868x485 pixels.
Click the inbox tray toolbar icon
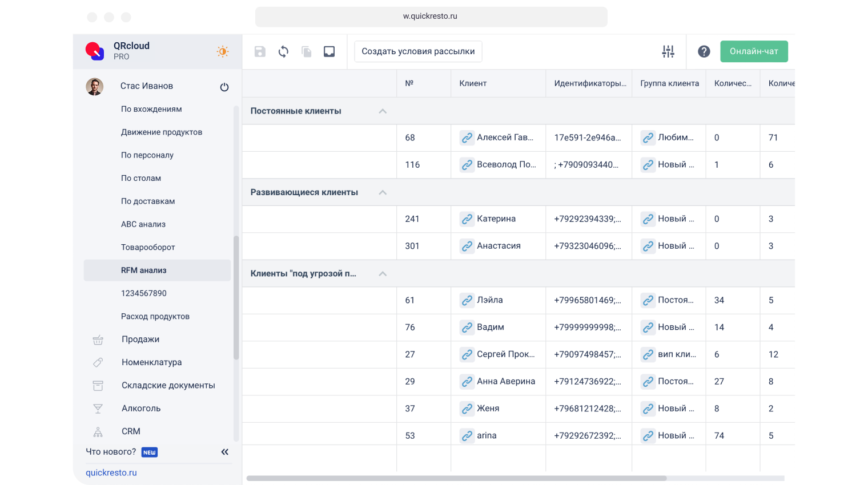(329, 51)
